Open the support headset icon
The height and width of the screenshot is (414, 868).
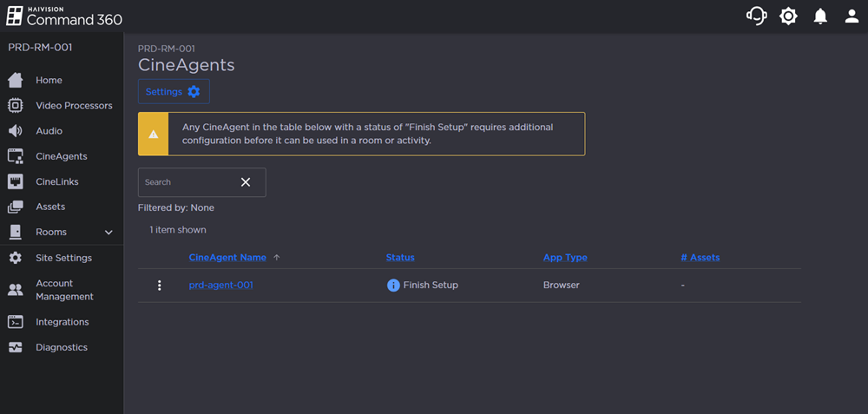[x=756, y=16]
